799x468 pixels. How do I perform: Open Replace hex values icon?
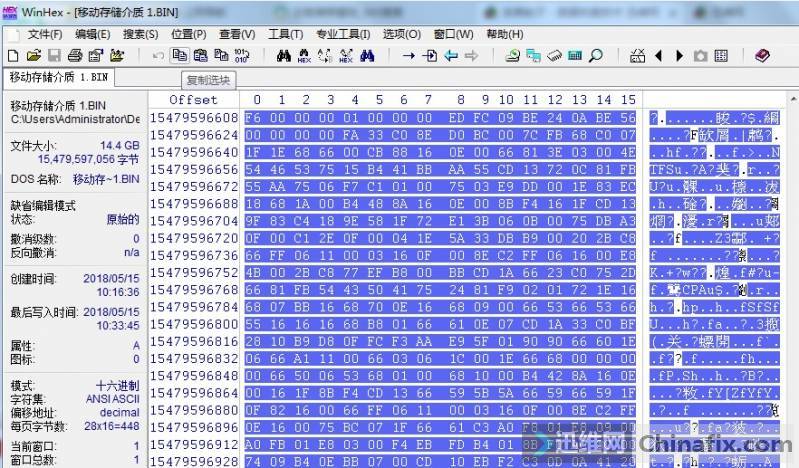(x=346, y=56)
